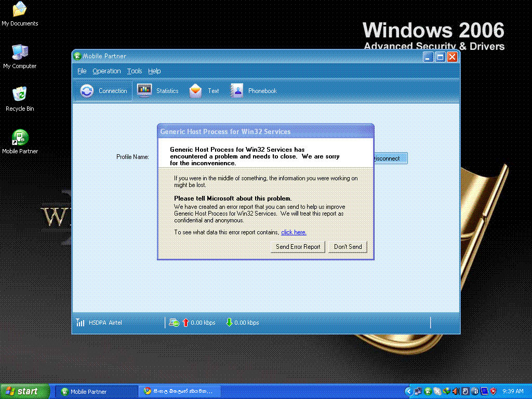
Task: Click the Connection refresh arrows icon
Action: [87, 91]
